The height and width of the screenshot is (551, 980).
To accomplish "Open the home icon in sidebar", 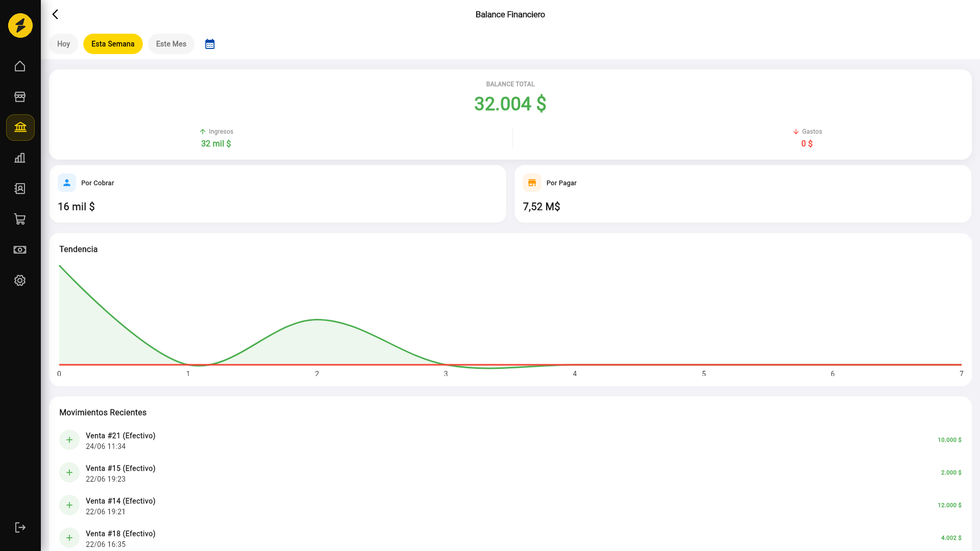I will pyautogui.click(x=20, y=66).
